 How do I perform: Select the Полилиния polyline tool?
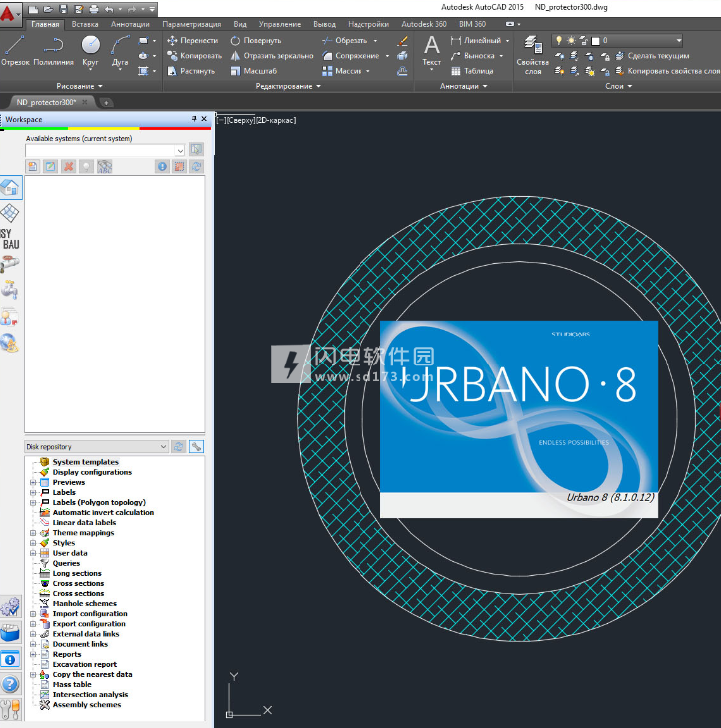coord(54,51)
